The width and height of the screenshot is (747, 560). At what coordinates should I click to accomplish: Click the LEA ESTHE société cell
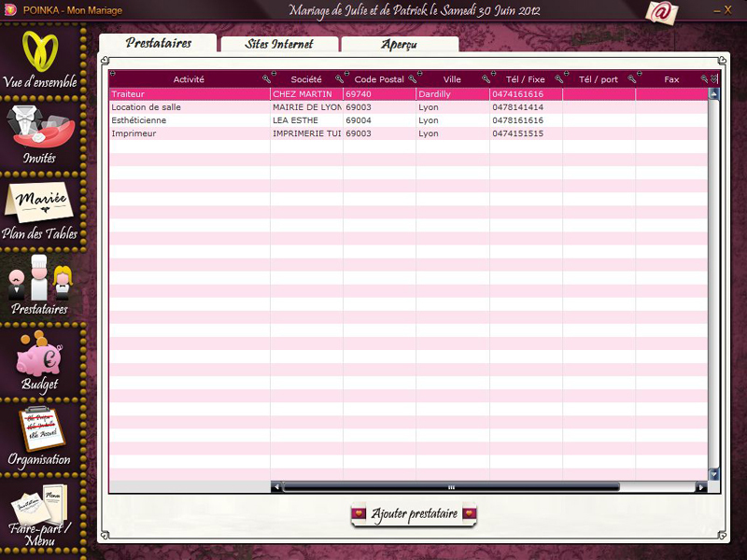click(x=307, y=120)
